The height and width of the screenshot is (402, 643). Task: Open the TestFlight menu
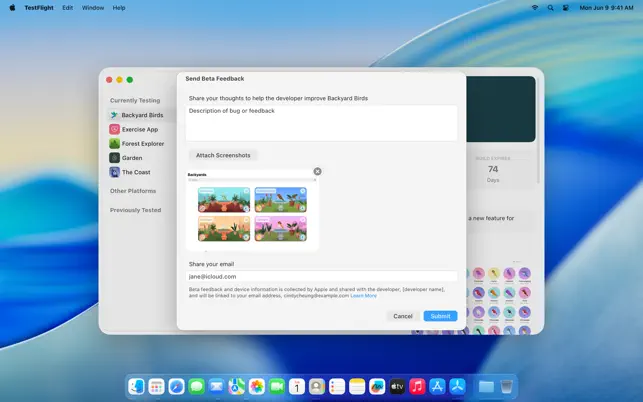tap(39, 7)
